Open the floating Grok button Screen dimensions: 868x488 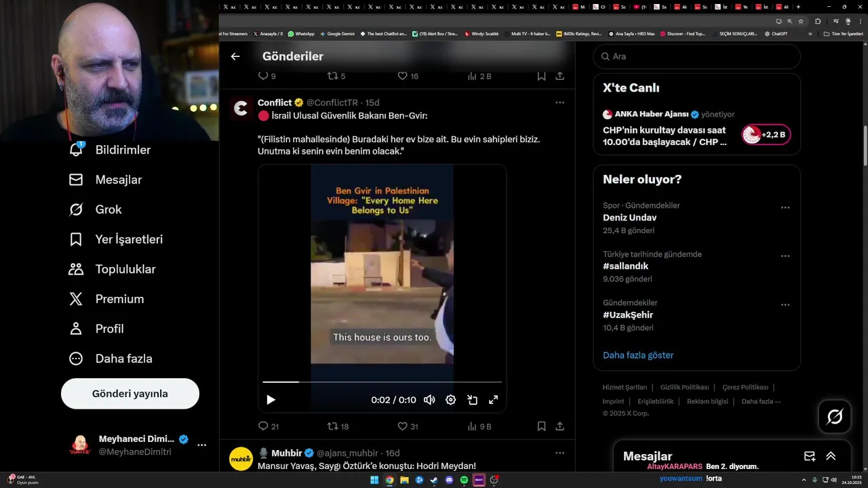[835, 417]
